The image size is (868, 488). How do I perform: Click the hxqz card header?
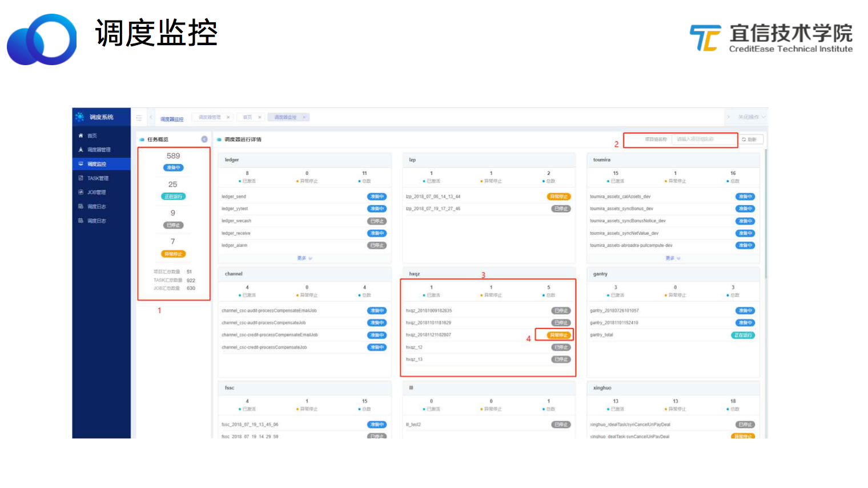[x=489, y=274]
